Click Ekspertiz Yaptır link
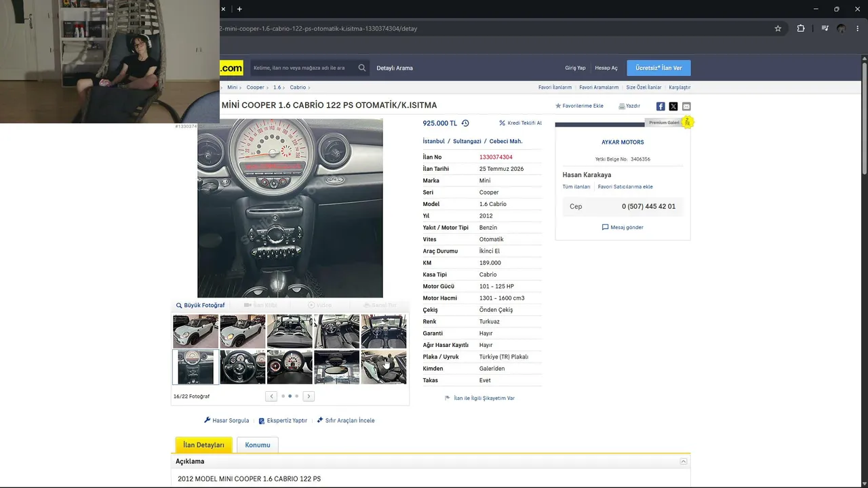This screenshot has height=488, width=868. click(x=283, y=421)
